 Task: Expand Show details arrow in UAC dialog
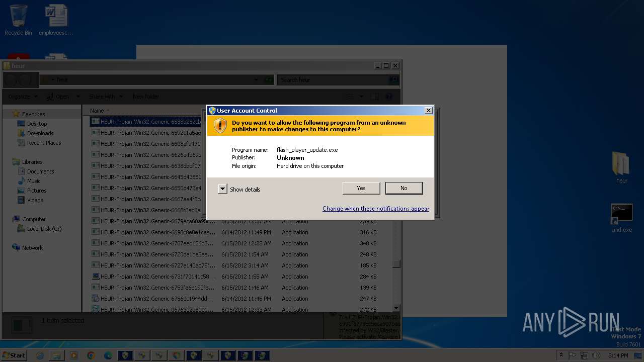[x=222, y=189]
